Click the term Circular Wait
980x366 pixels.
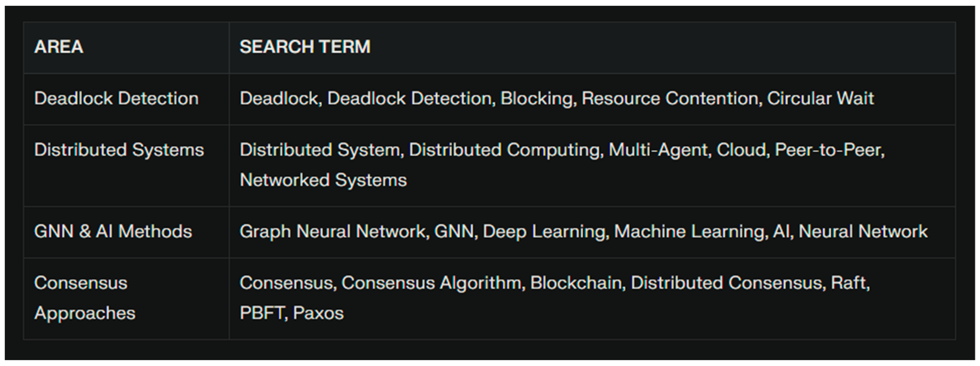pos(820,98)
